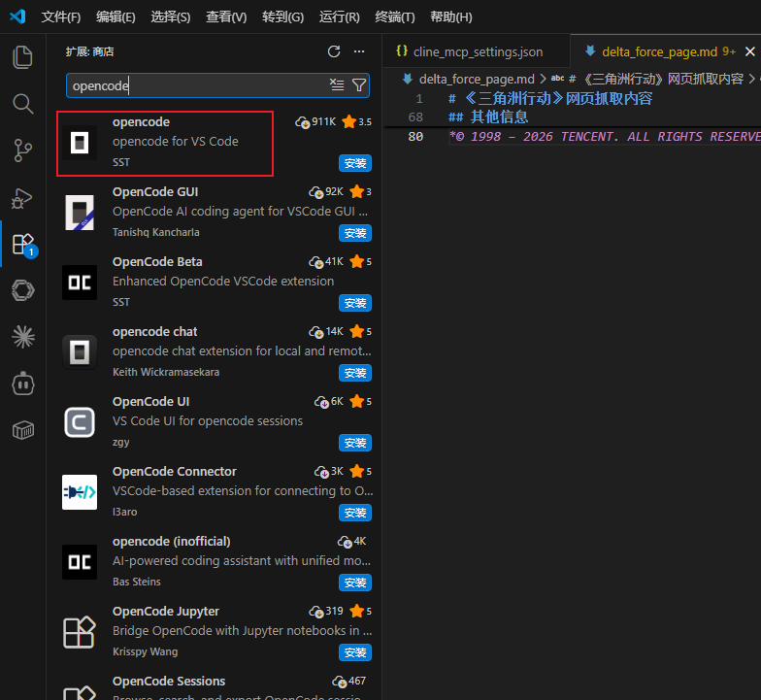Open the 文件(F) menu
The width and height of the screenshot is (761, 700).
pyautogui.click(x=61, y=17)
